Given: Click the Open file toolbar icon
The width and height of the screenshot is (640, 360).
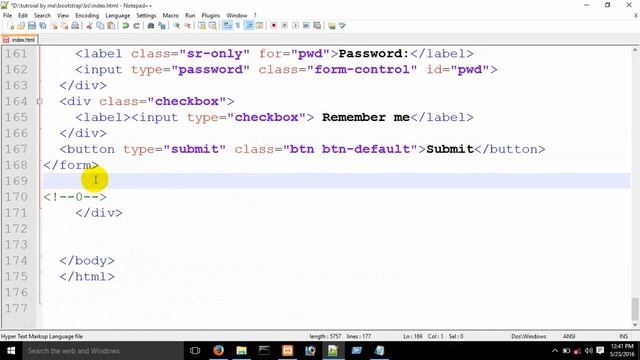Looking at the screenshot, I should coord(21,26).
